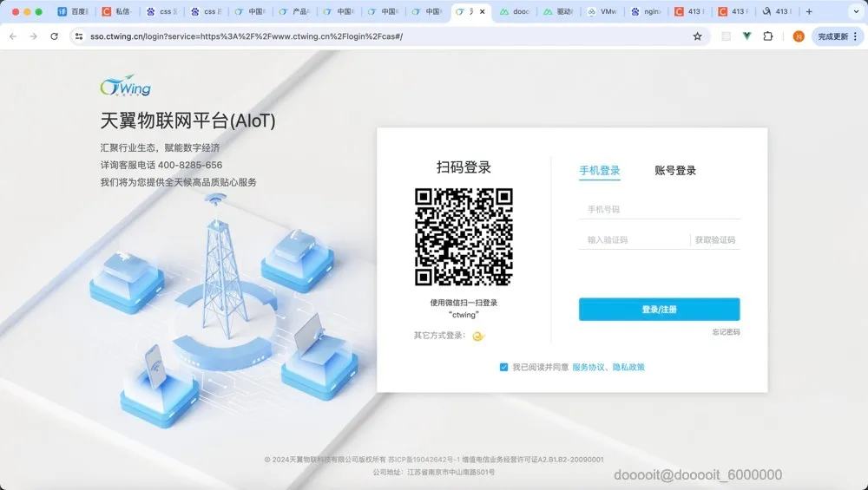The height and width of the screenshot is (490, 868).
Task: Bookmark this page with the star icon
Action: (698, 36)
